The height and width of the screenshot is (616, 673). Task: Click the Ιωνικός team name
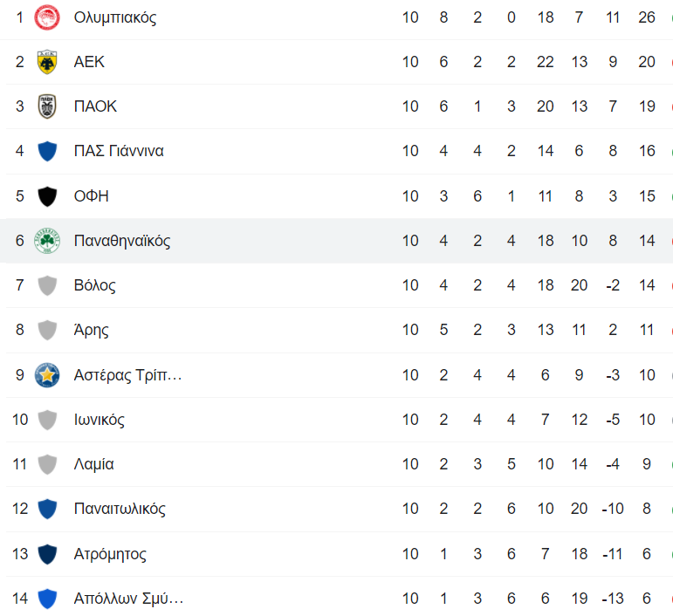click(x=100, y=420)
